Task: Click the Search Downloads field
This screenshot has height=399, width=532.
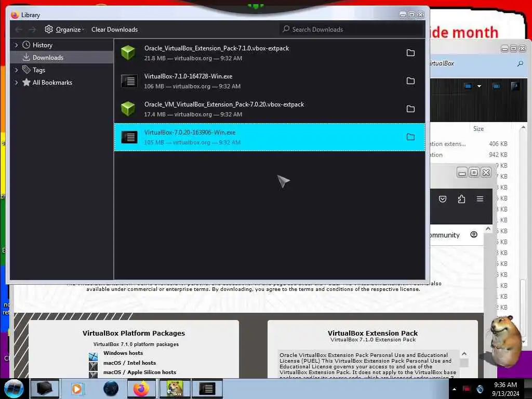Action: tap(351, 30)
